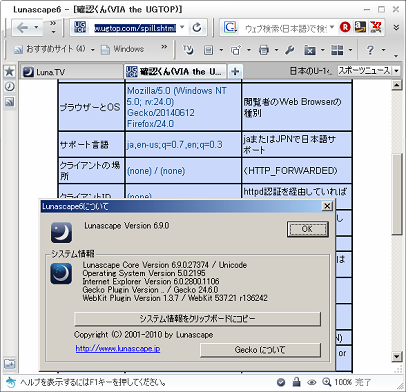
Task: Click the web search input field
Action: [286, 28]
